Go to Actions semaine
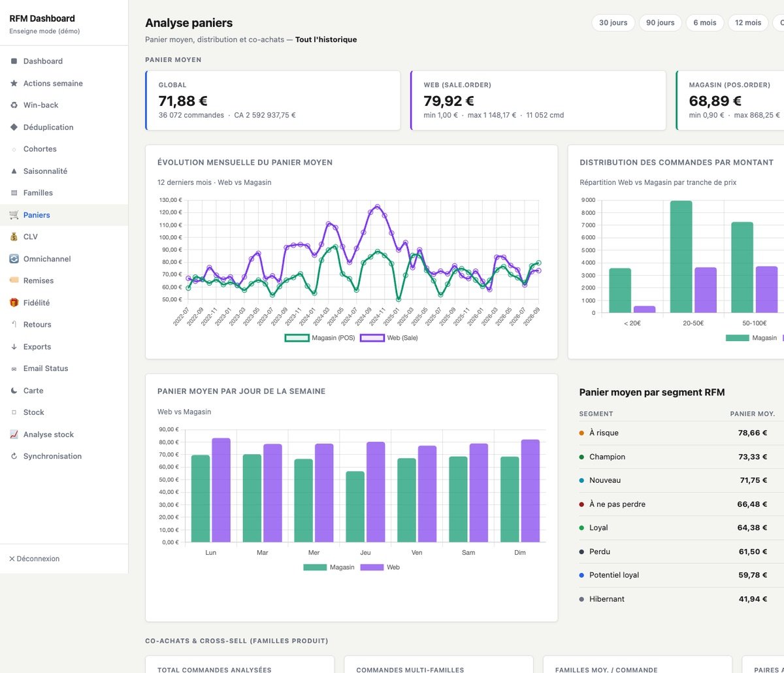Screen dimensions: 784x673 tap(64, 83)
